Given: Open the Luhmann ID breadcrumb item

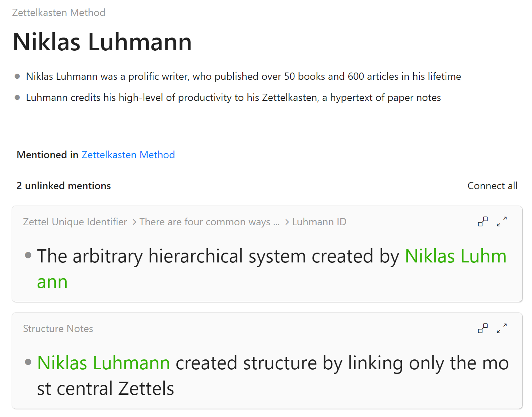Looking at the screenshot, I should coord(319,222).
